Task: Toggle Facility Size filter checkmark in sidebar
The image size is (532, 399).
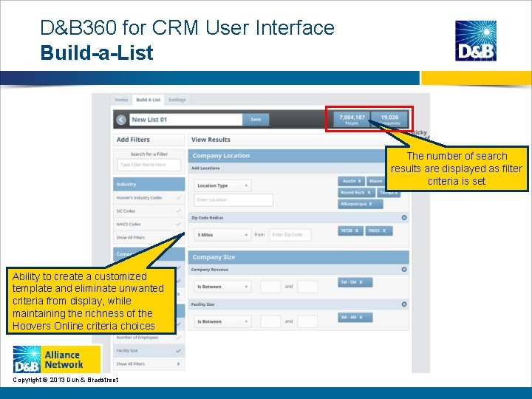Action: point(179,351)
